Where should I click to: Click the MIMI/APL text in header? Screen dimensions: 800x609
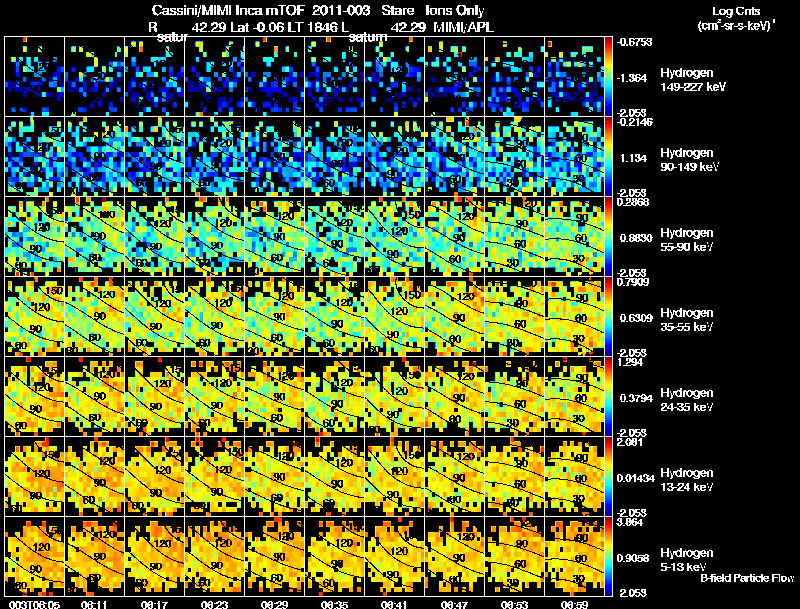pos(463,27)
